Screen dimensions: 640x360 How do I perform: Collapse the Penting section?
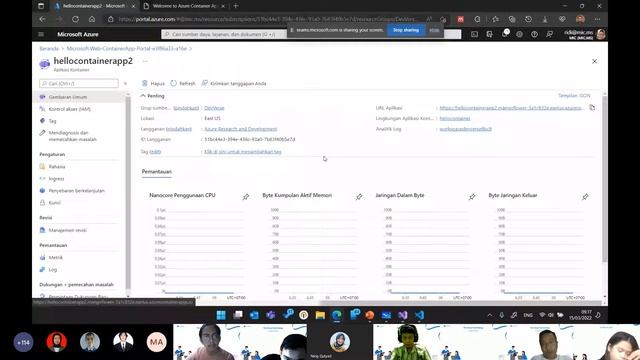pos(152,96)
